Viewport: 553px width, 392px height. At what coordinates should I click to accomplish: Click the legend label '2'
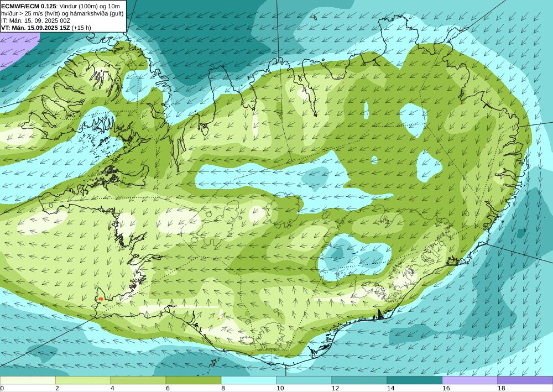[x=57, y=388]
